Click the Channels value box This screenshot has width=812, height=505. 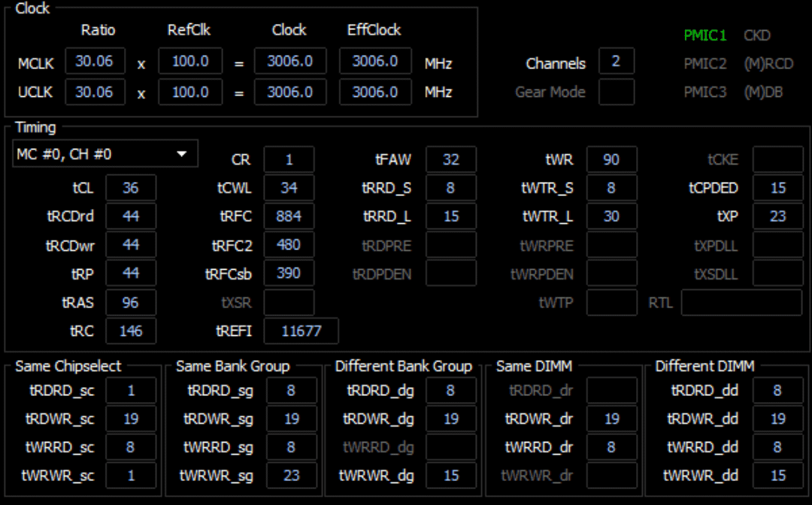(616, 62)
